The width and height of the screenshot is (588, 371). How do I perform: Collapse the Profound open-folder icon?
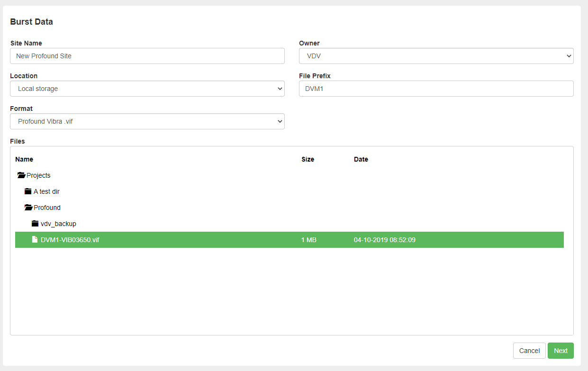click(x=28, y=208)
